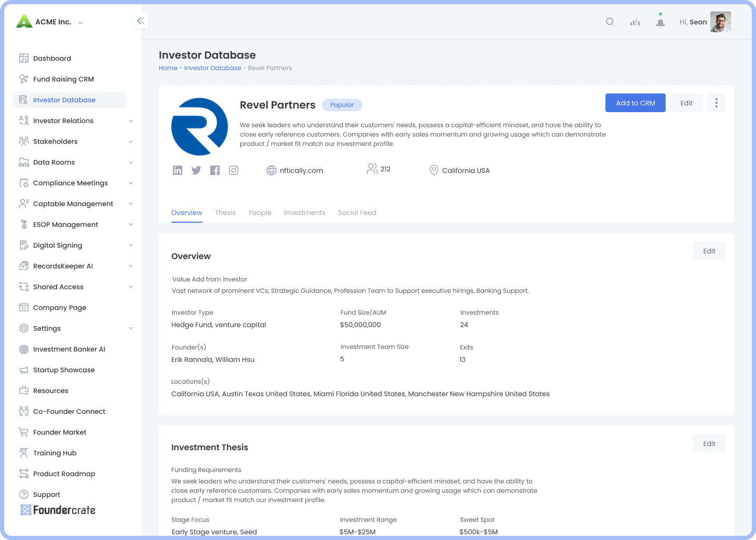Image resolution: width=756 pixels, height=540 pixels.
Task: Click Edit button beside Add to CRM
Action: click(686, 103)
